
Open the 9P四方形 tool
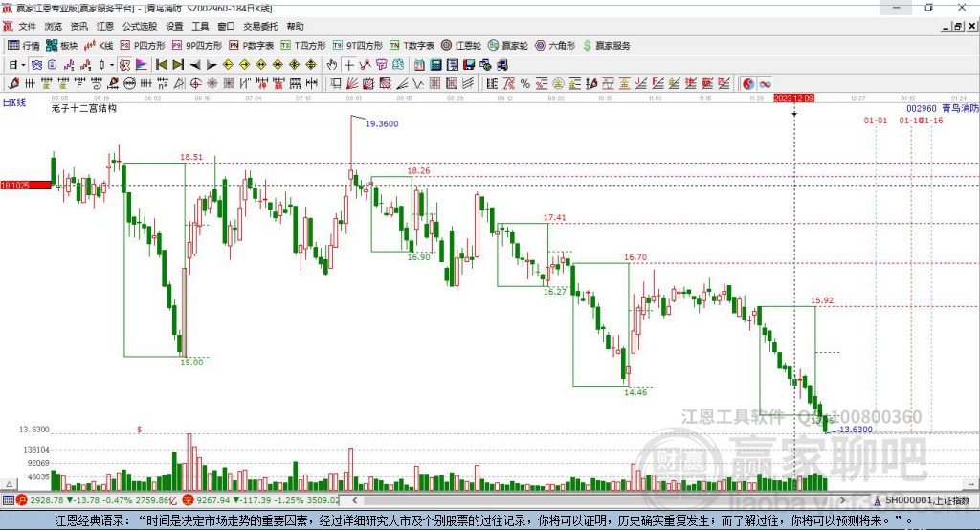click(x=197, y=46)
